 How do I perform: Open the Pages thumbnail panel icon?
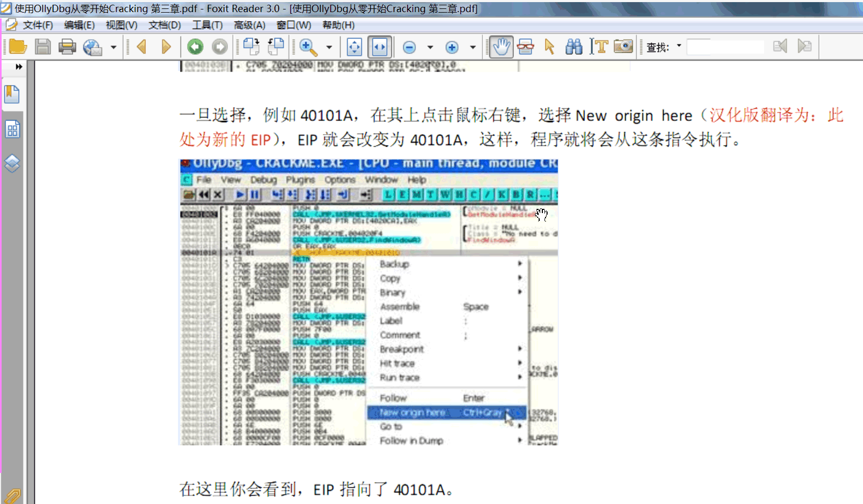tap(12, 129)
